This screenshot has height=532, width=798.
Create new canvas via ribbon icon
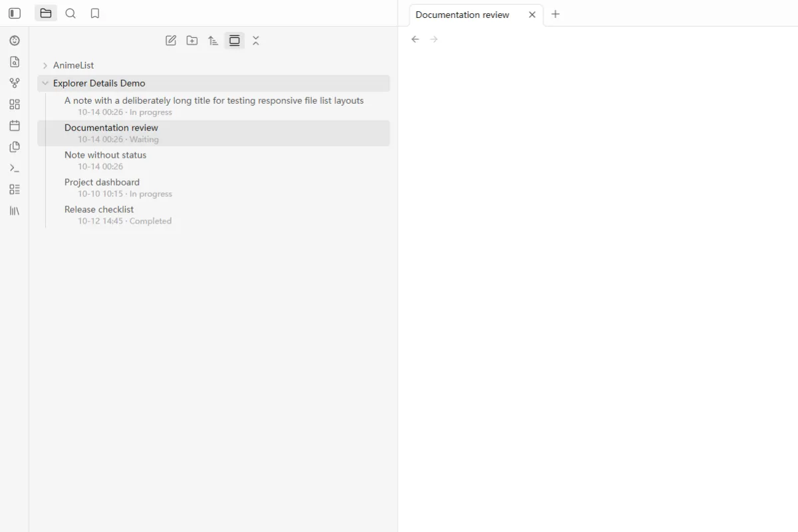tap(15, 104)
